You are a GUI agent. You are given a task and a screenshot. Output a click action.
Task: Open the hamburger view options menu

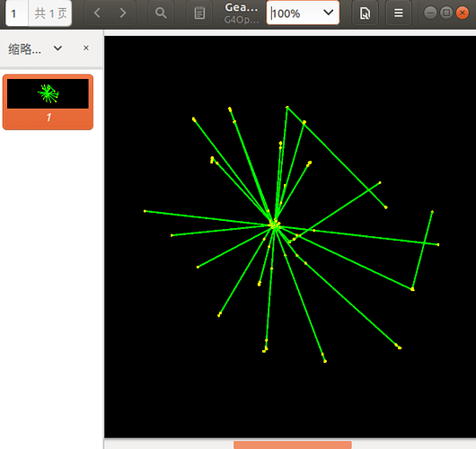coord(399,13)
